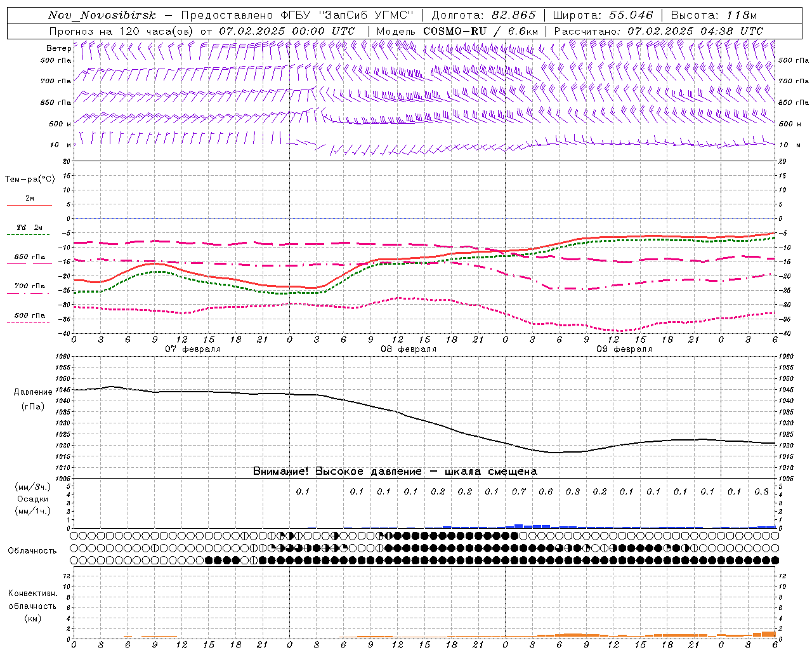Click the 'Облачность' cloud cover label
This screenshot has height=650, width=812.
[32, 550]
